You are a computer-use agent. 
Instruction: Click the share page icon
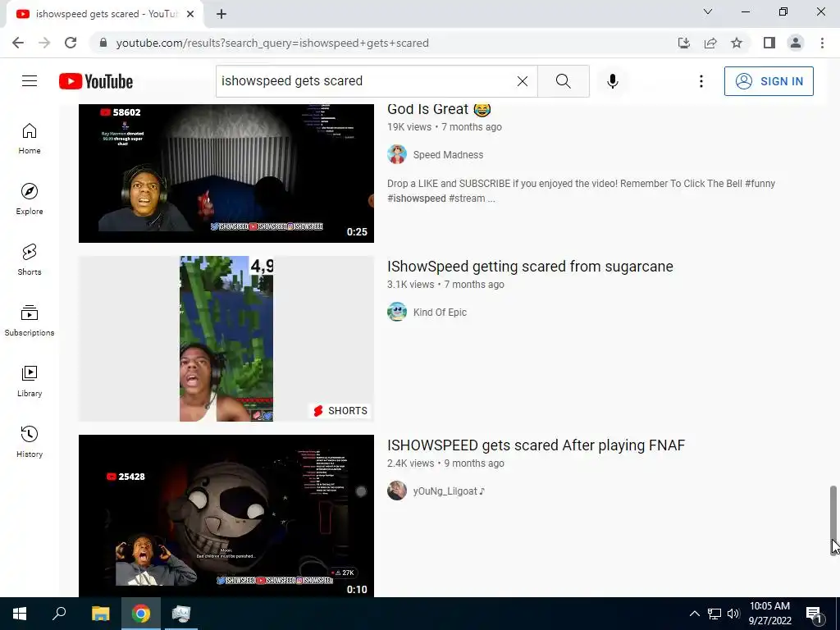[x=710, y=43]
